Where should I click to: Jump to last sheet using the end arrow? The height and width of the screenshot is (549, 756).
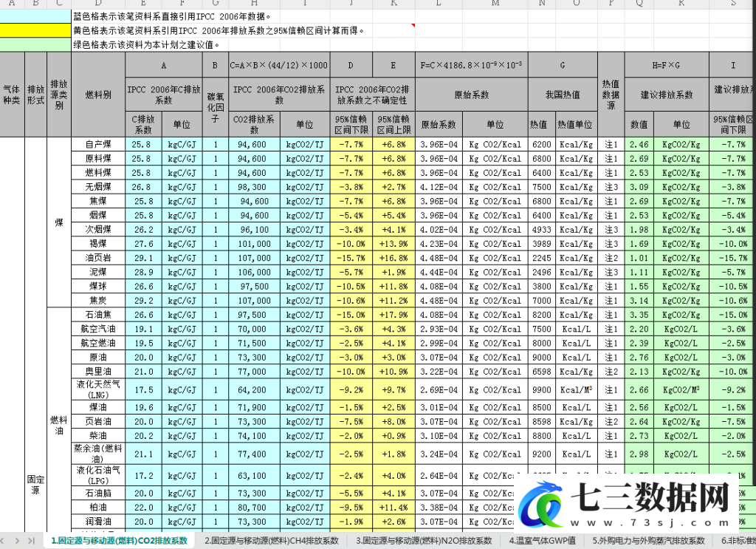point(31,541)
